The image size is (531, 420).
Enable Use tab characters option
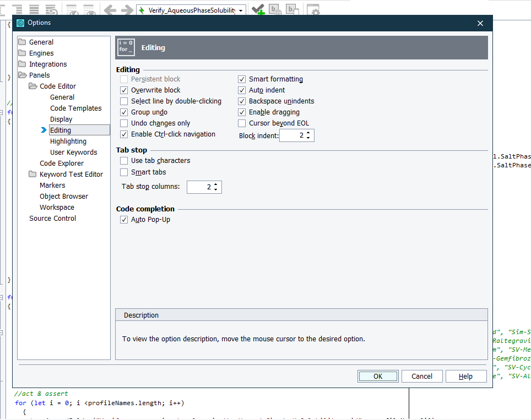coord(124,161)
